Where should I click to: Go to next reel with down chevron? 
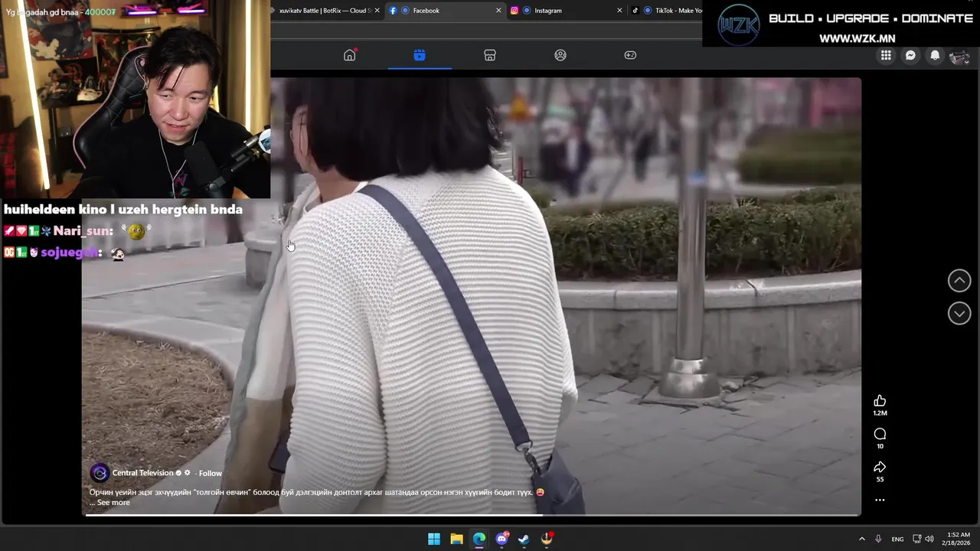959,313
